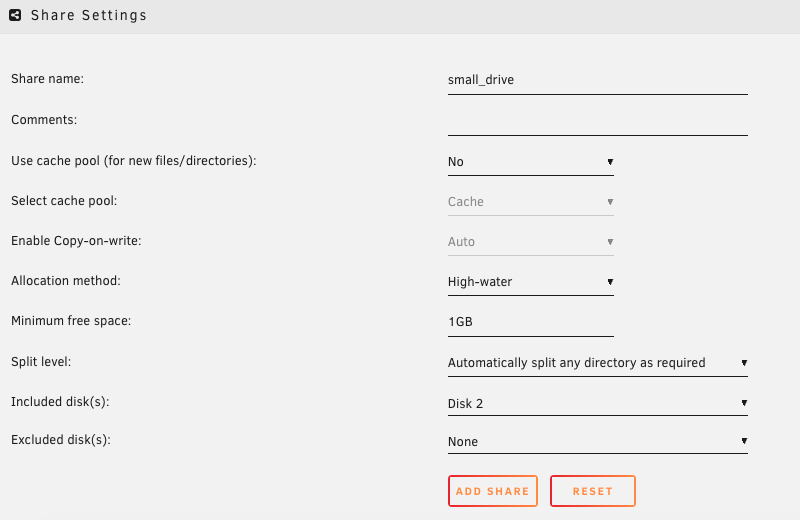Image resolution: width=800 pixels, height=520 pixels.
Task: Click the Excluded disk(s) label
Action: [61, 440]
